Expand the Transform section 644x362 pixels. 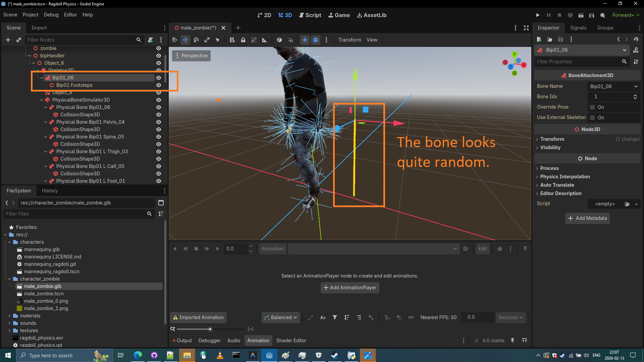click(x=552, y=139)
